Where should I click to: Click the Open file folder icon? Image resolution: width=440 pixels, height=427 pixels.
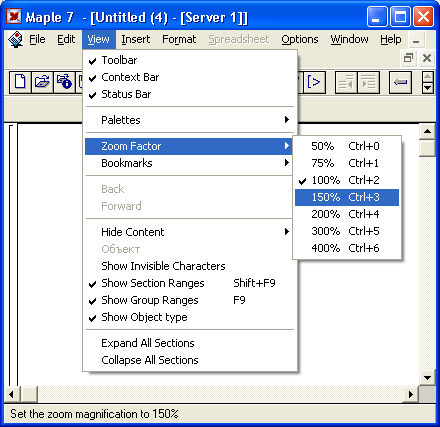[x=42, y=82]
